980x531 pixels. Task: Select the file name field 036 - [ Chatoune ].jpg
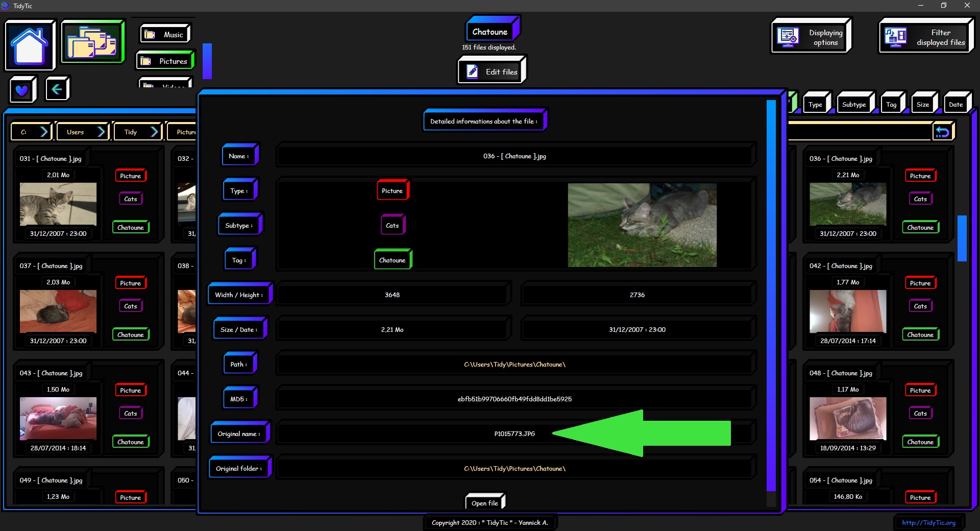514,156
